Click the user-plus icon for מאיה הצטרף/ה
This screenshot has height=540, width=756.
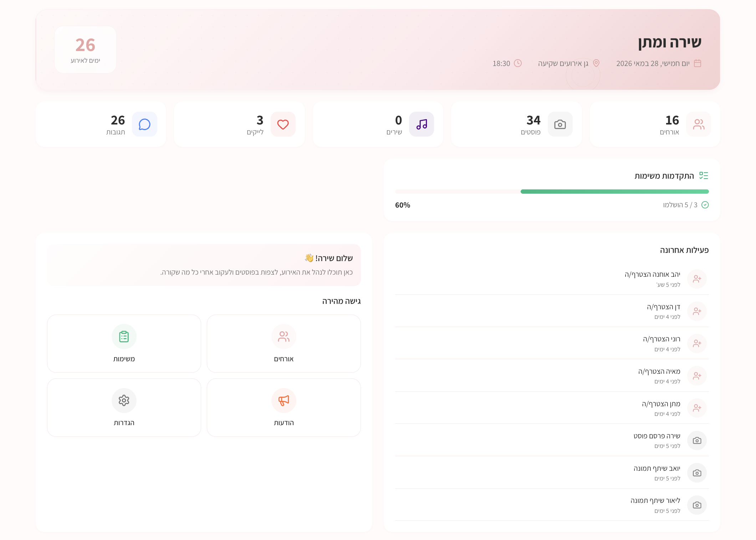point(697,376)
